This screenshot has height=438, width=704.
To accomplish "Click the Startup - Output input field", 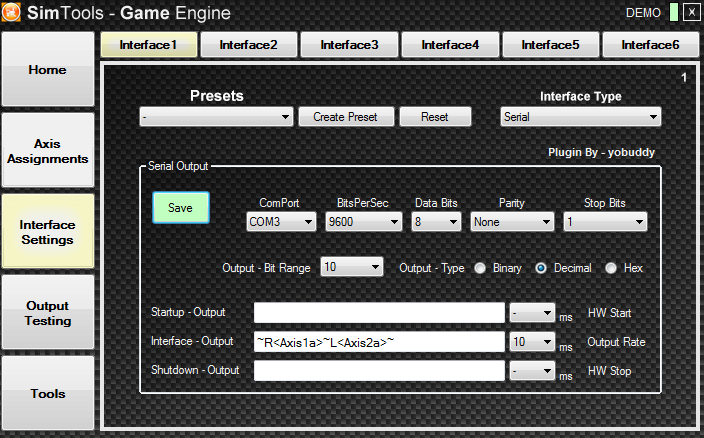I will point(379,313).
